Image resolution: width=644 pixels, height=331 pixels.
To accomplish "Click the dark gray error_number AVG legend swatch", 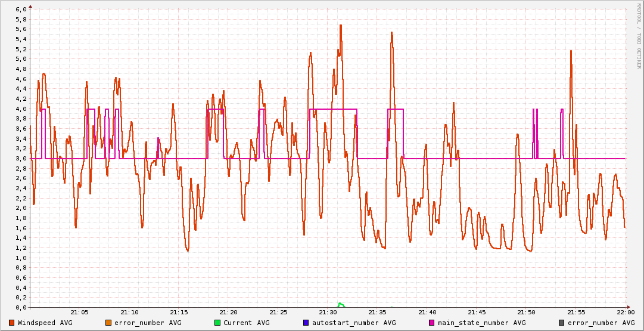I will (561, 323).
